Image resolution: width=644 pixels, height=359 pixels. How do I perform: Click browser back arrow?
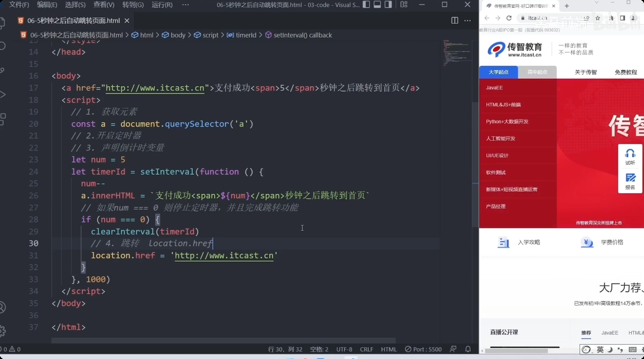(x=486, y=18)
